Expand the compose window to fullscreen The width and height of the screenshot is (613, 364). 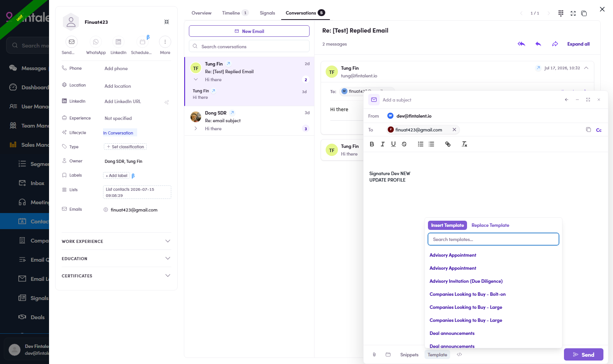(x=588, y=100)
